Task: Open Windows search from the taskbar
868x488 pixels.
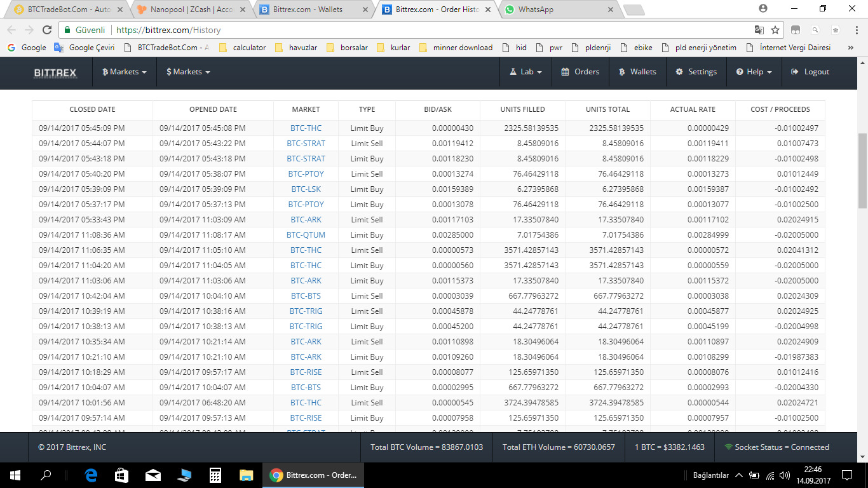Action: tap(46, 475)
